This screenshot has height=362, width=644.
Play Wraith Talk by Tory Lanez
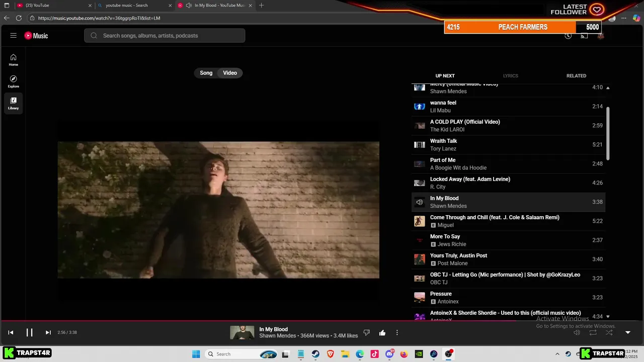click(x=508, y=145)
